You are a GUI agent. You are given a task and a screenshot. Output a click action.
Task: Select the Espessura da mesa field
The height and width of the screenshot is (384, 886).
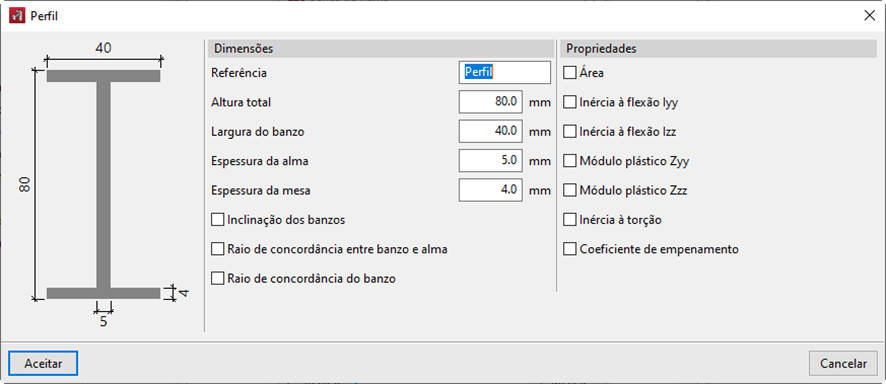(490, 190)
